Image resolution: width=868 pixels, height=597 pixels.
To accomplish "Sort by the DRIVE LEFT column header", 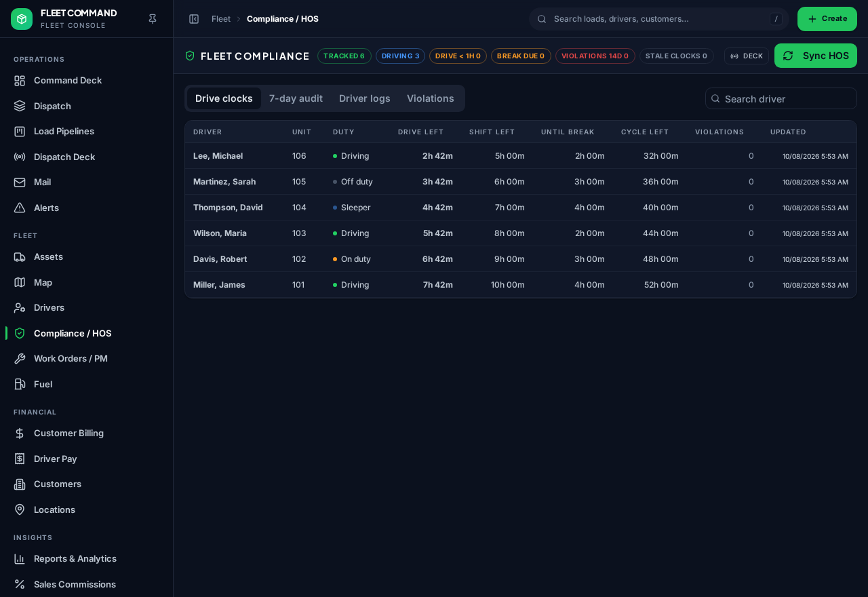I will 420,132.
